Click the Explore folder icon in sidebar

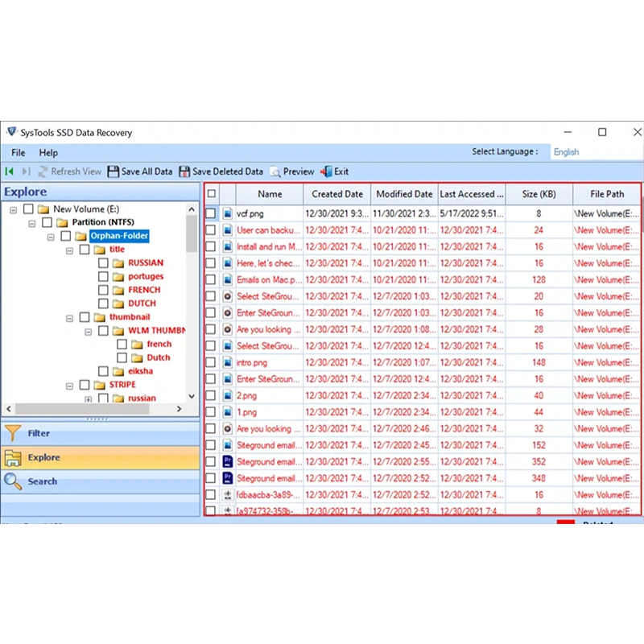click(13, 457)
